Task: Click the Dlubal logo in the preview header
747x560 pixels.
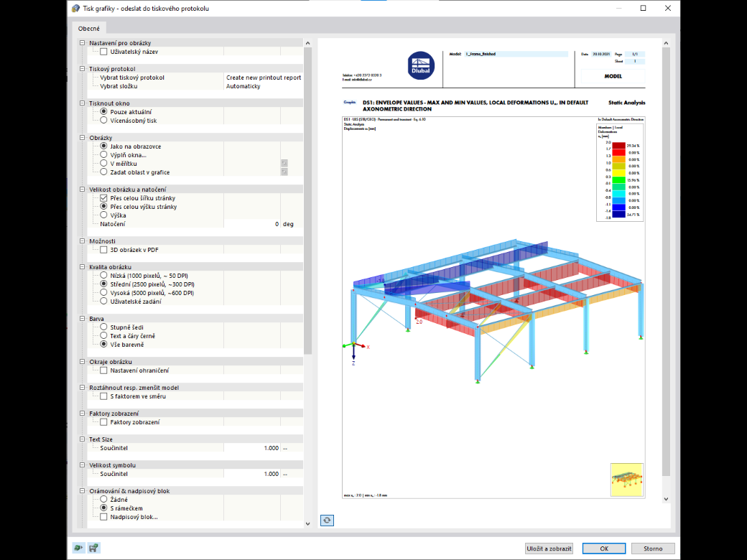Action: [421, 65]
